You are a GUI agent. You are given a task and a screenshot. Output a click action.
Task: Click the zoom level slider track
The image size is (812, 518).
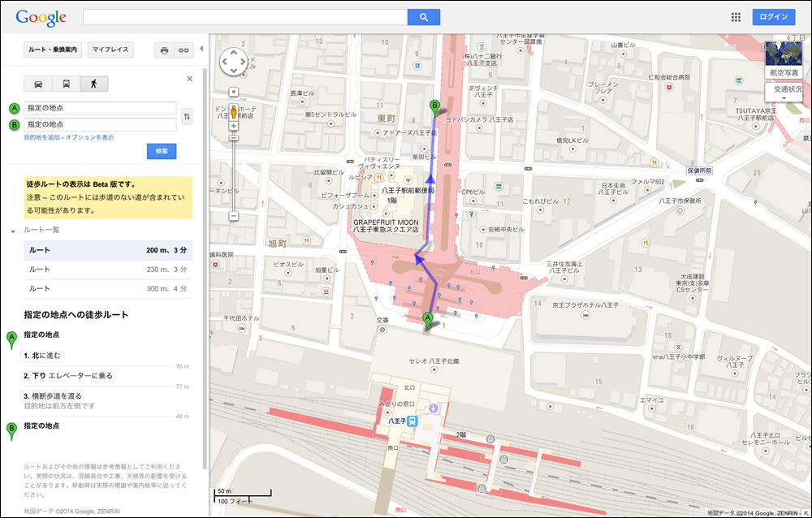point(234,171)
